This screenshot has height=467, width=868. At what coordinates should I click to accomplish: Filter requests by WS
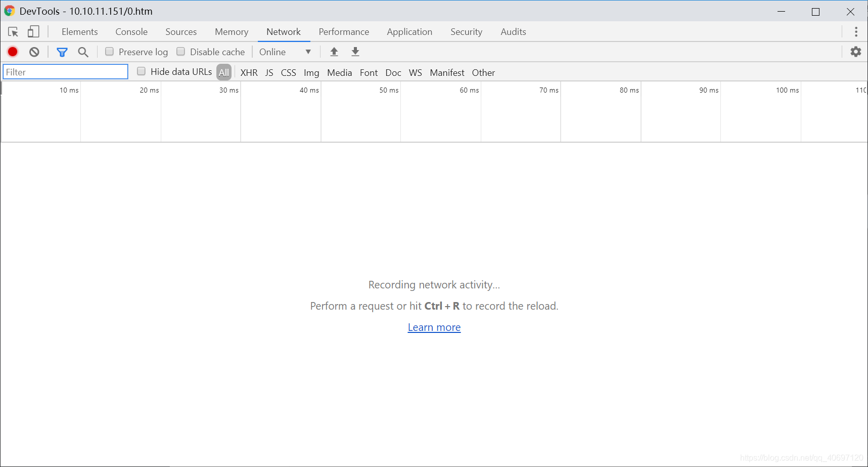[415, 72]
